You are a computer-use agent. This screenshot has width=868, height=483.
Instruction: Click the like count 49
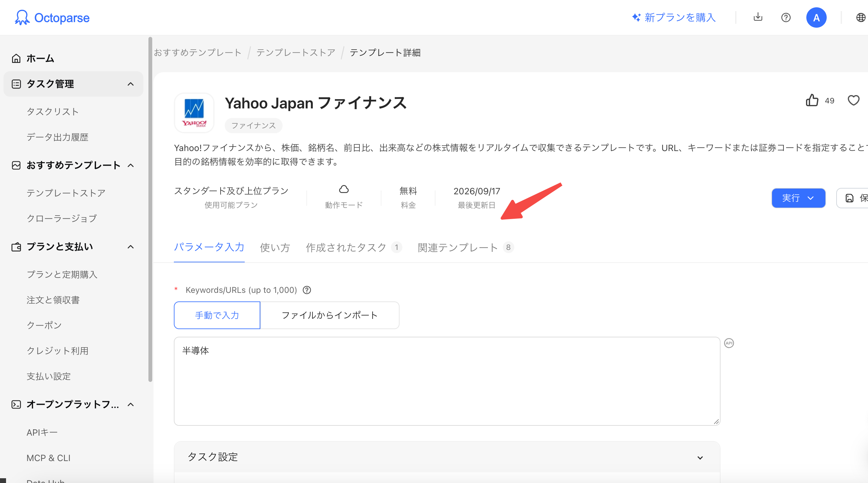click(829, 101)
